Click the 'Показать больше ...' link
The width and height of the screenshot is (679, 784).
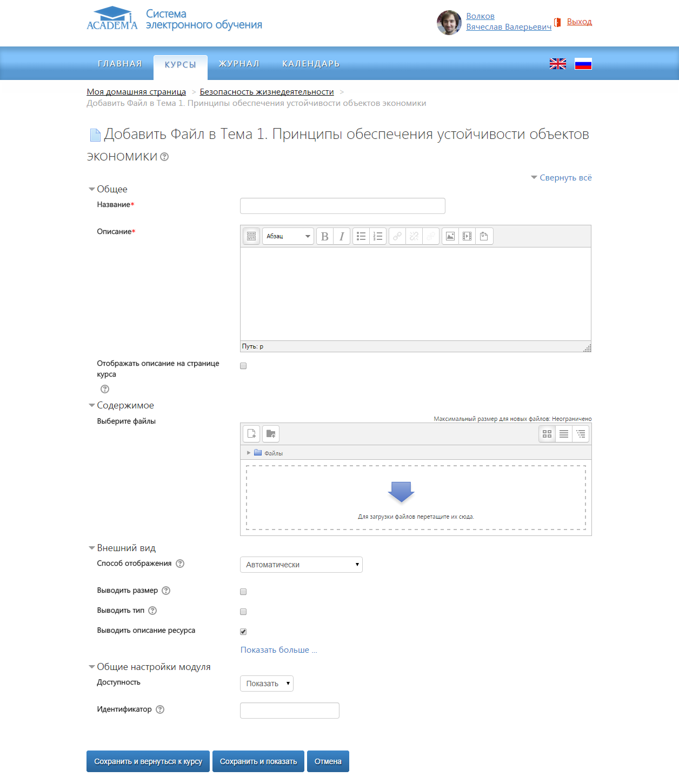[x=278, y=650]
